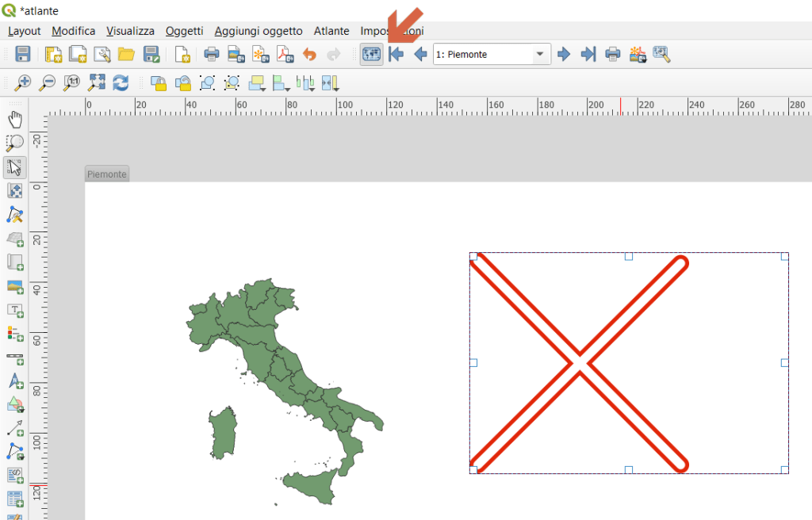Select the Pan layout hand tool
This screenshot has height=520, width=812.
tap(15, 120)
